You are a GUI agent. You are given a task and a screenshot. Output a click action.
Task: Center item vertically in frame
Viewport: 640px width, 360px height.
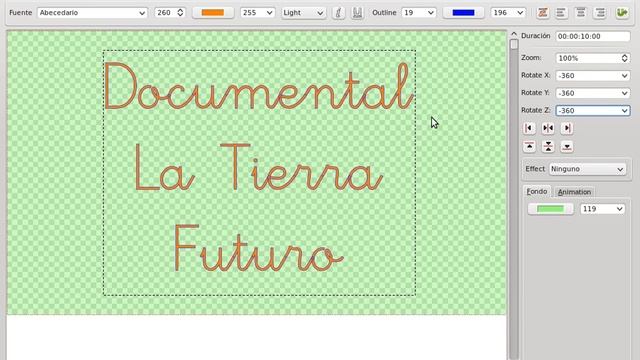(548, 146)
